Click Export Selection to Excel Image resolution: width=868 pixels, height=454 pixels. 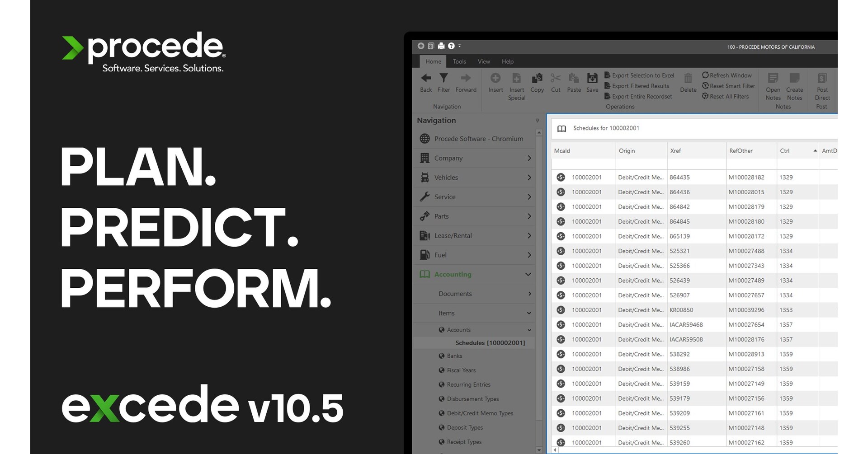(640, 75)
